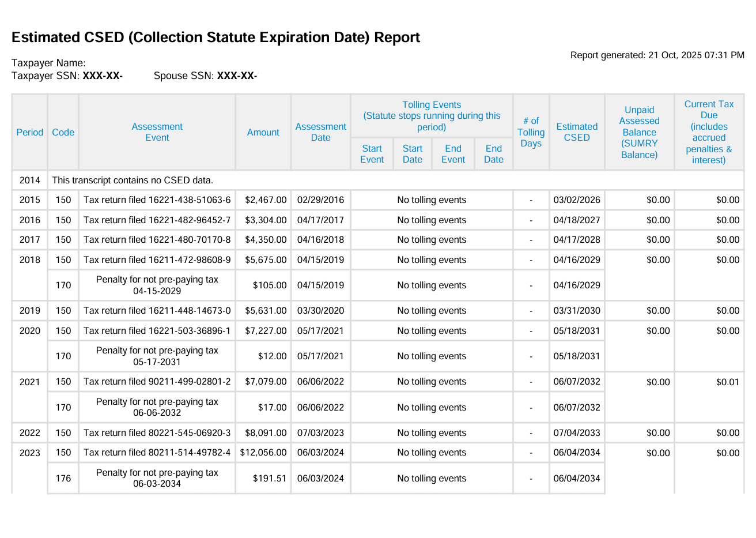Click the report generated timestamp
Viewport: 756px width, 538px height.
[x=657, y=55]
